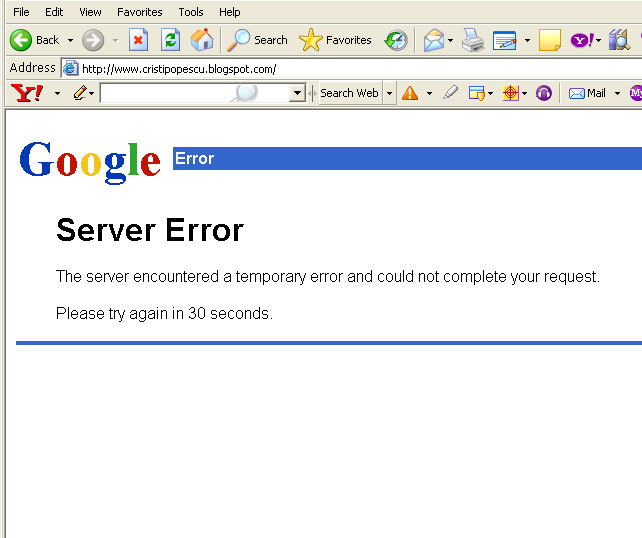The image size is (642, 538).
Task: Open the Forward button history dropdown arrow
Action: [115, 41]
